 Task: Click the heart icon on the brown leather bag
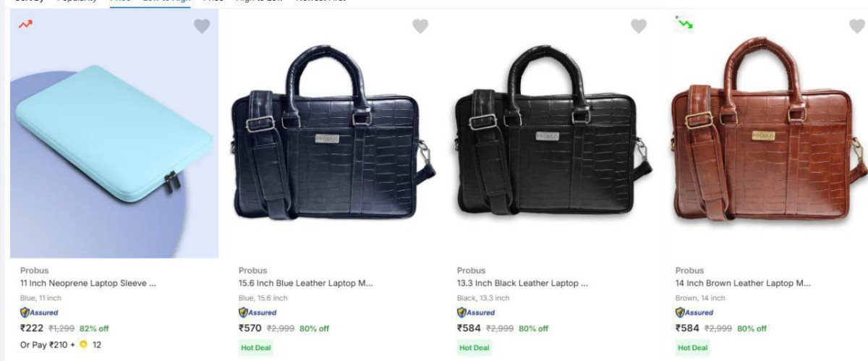[857, 26]
